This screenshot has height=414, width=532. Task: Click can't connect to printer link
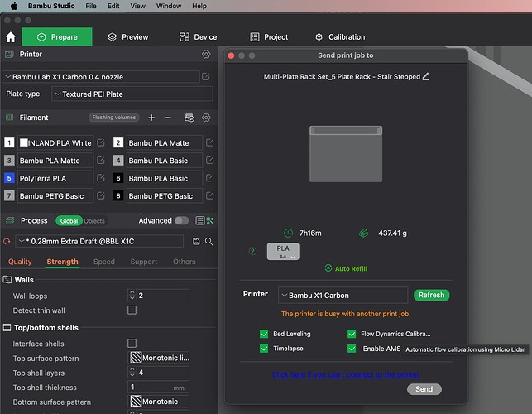[345, 374]
